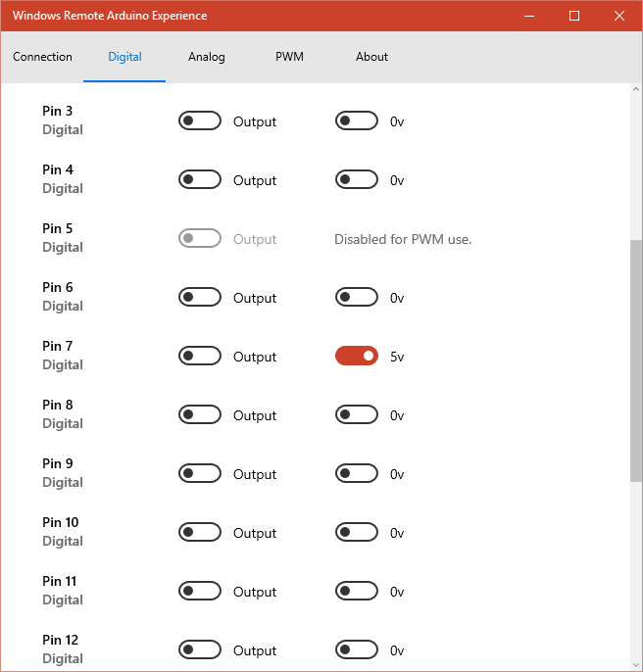Turn on Pin 12 voltage switch
Viewport: 643px width, 672px height.
357,650
